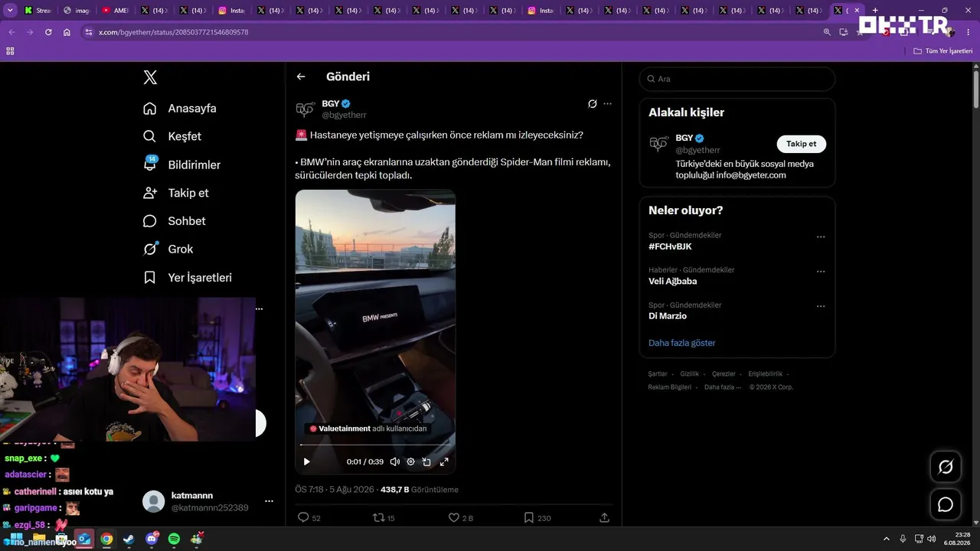Viewport: 980px width, 551px height.
Task: Click Daha fazla göster
Action: 682,343
